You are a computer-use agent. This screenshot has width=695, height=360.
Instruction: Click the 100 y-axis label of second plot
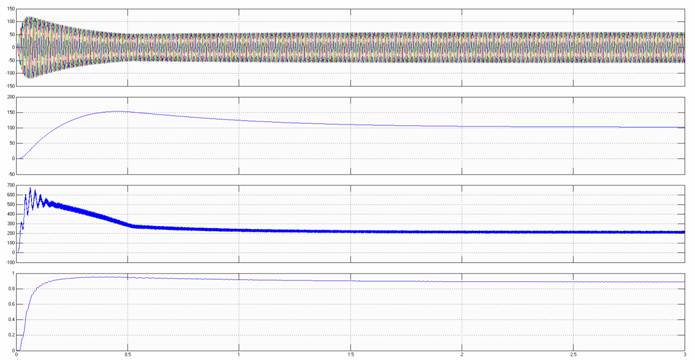tap(9, 128)
